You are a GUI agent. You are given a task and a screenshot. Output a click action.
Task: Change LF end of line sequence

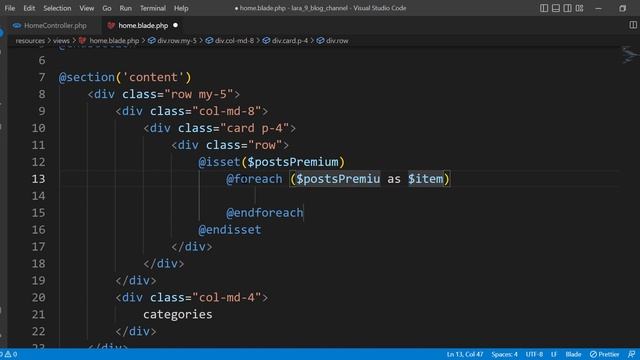[x=554, y=354]
